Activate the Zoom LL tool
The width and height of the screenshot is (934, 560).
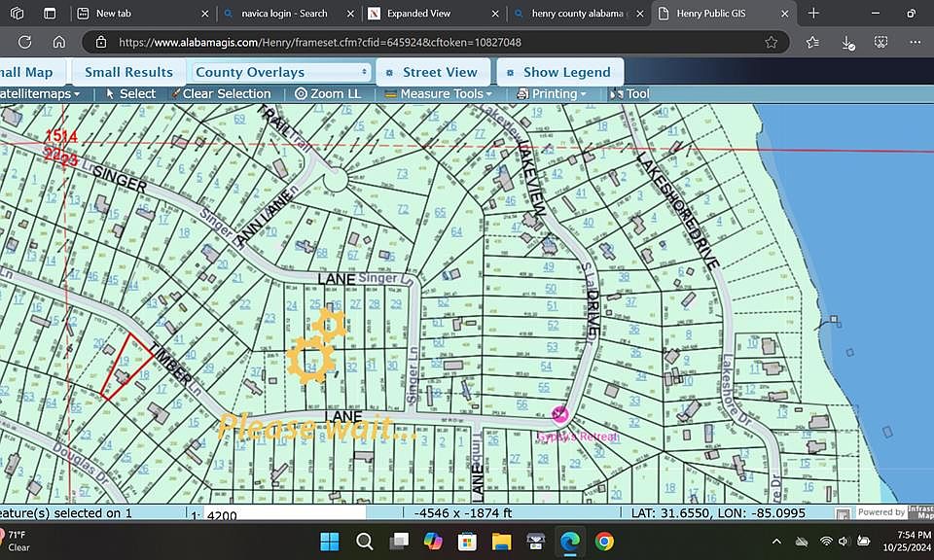(328, 94)
